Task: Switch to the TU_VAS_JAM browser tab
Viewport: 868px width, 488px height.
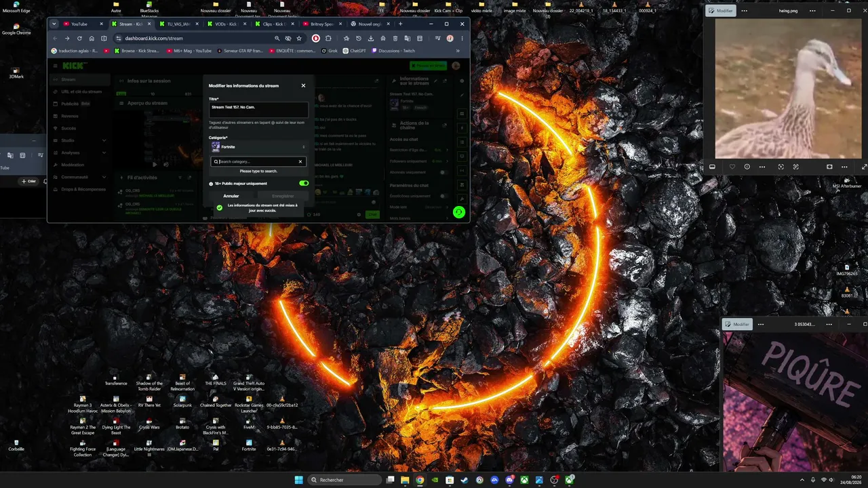Action: 179,24
